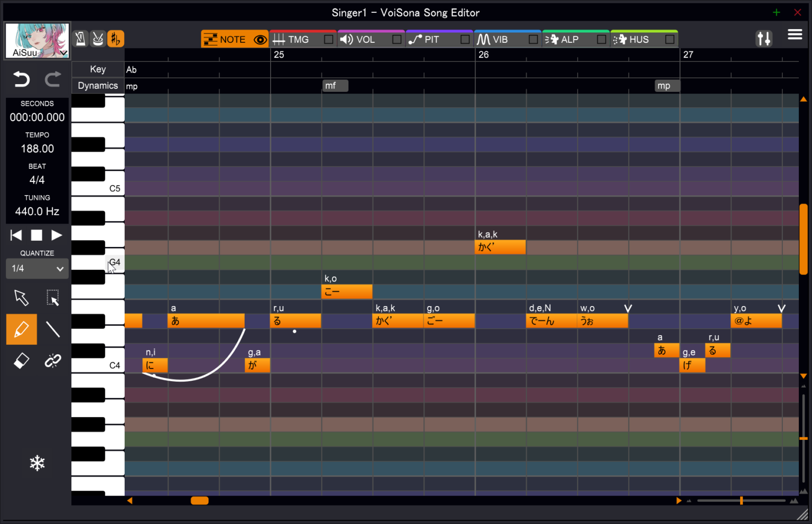
Task: Enable the TMG checkbox
Action: 328,40
